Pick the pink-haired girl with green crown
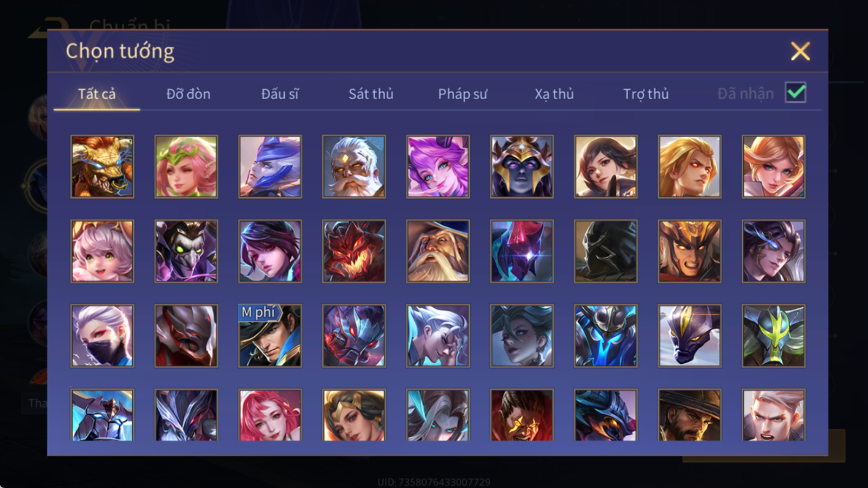Image resolution: width=868 pixels, height=488 pixels. 186,167
